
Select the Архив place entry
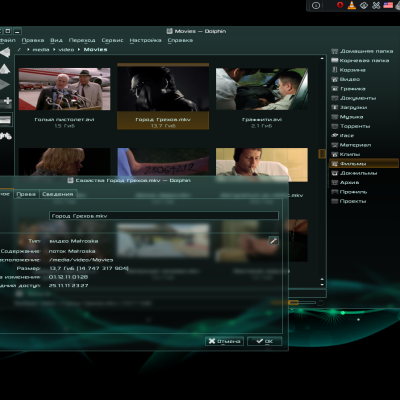tap(345, 182)
